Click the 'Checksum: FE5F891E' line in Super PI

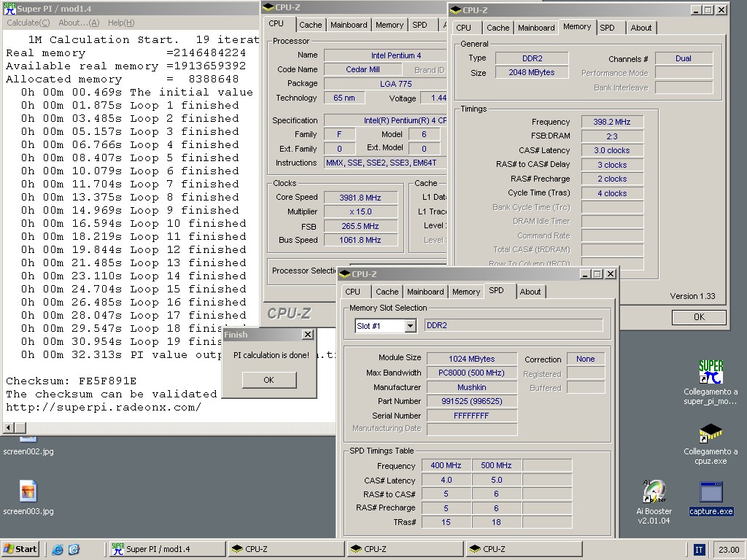(x=71, y=381)
